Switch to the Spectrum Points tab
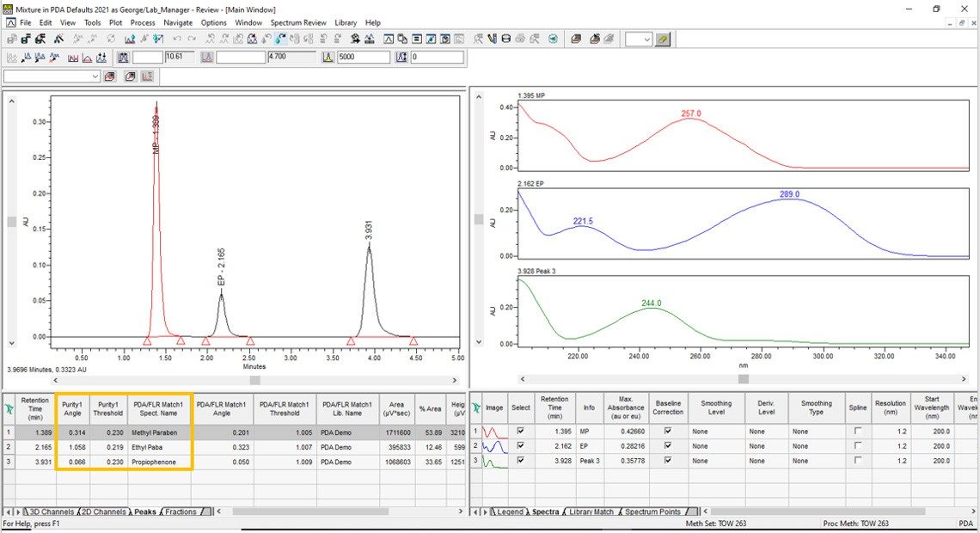 tap(652, 512)
